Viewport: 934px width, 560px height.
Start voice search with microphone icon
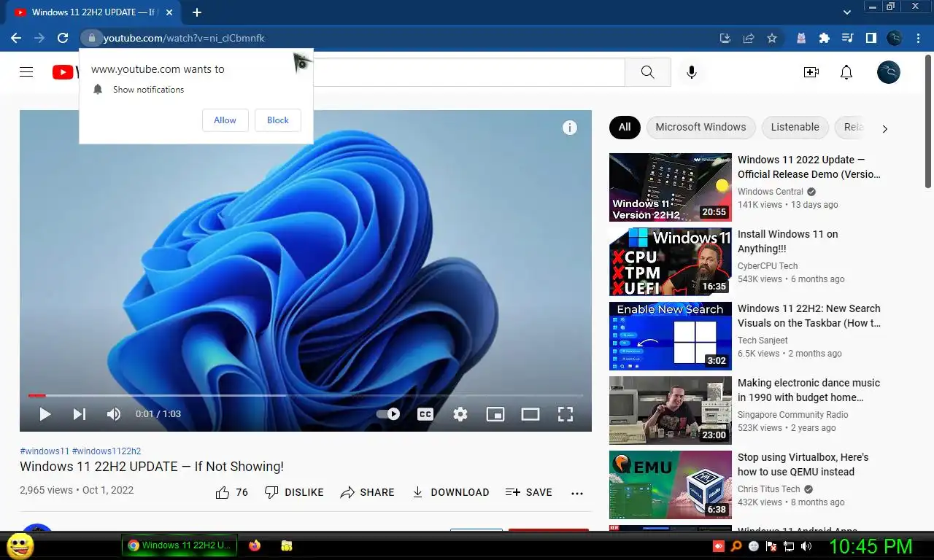point(692,72)
